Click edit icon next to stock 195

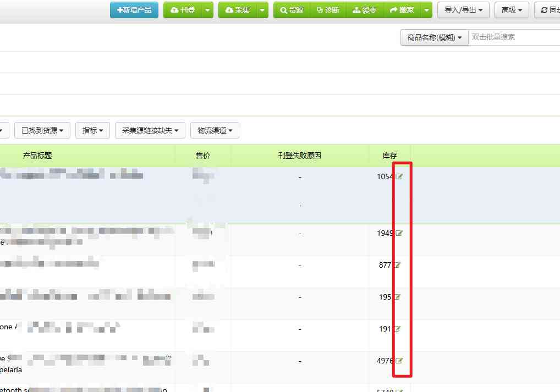(397, 297)
